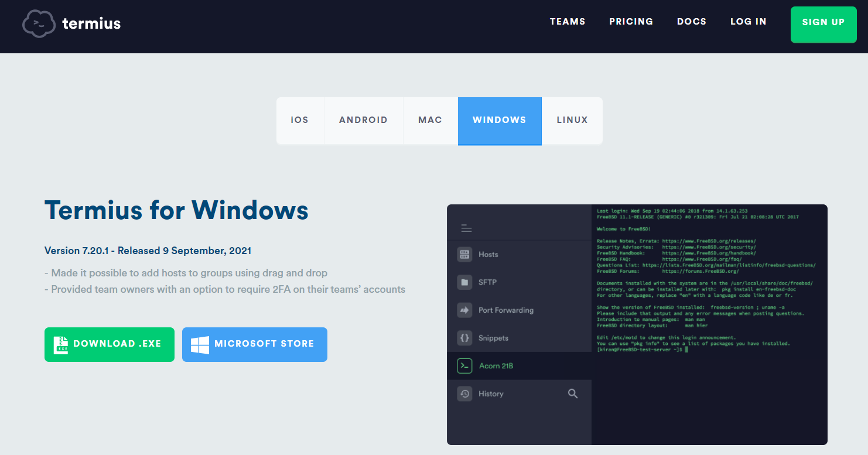Select the Hosts server icon
Image resolution: width=868 pixels, height=455 pixels.
tap(464, 254)
